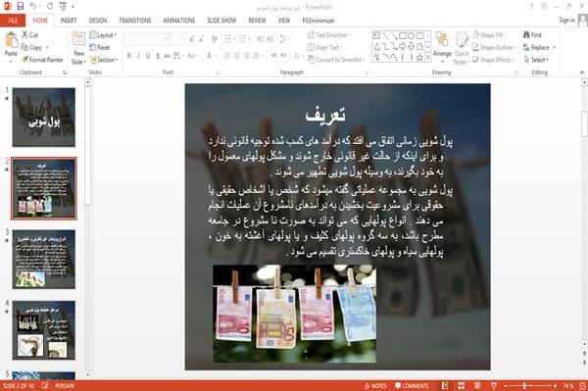Switch to the ANIMATIONS tab

point(179,21)
